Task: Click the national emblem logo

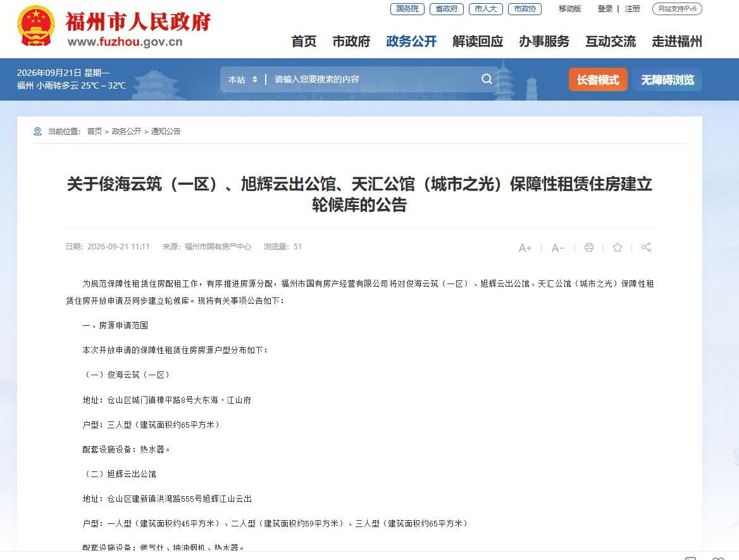Action: 36,25
